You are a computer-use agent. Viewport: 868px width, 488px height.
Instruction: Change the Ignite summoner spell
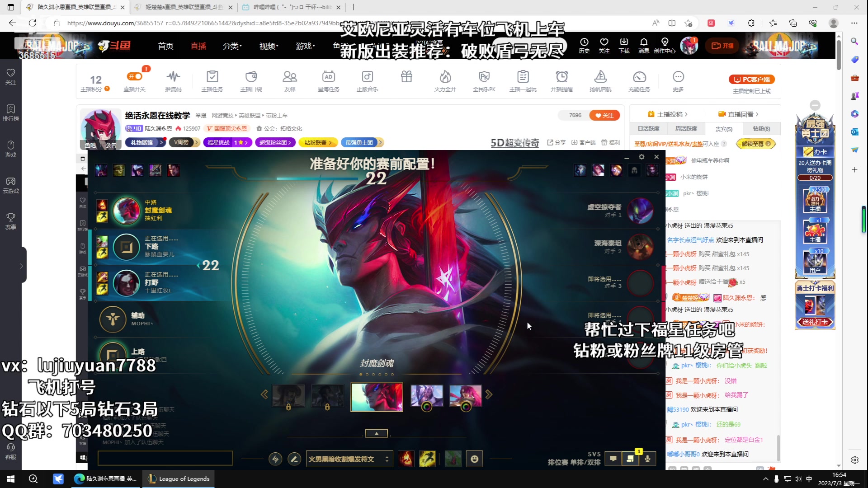coord(406,459)
